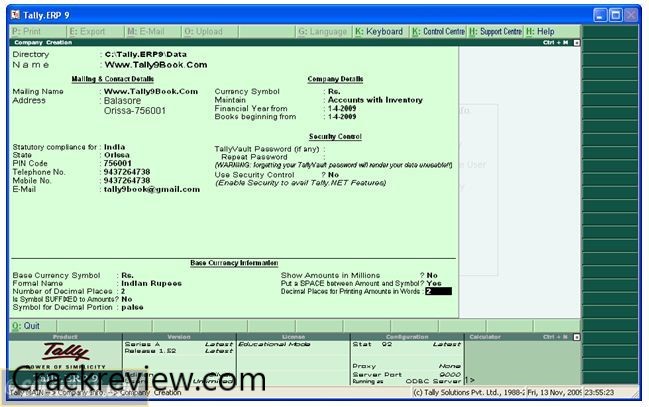Click the Decimal Places for Printing field
Screen dimensions: 649x407
point(438,291)
